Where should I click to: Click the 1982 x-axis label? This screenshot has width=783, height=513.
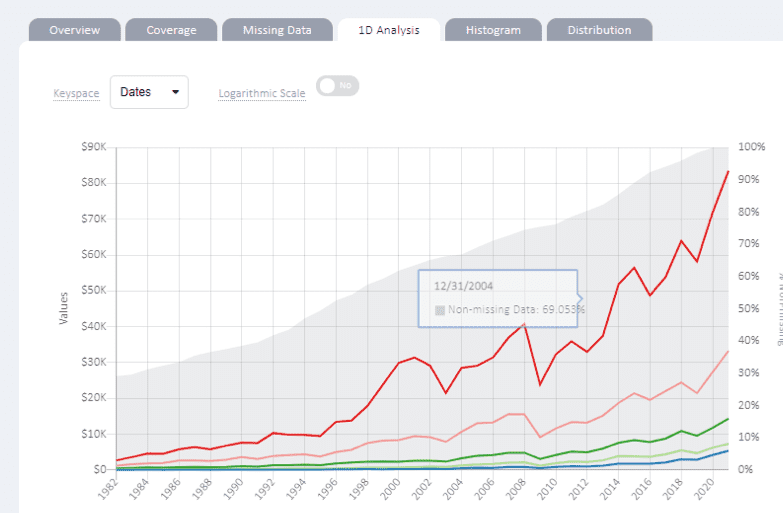[111, 489]
